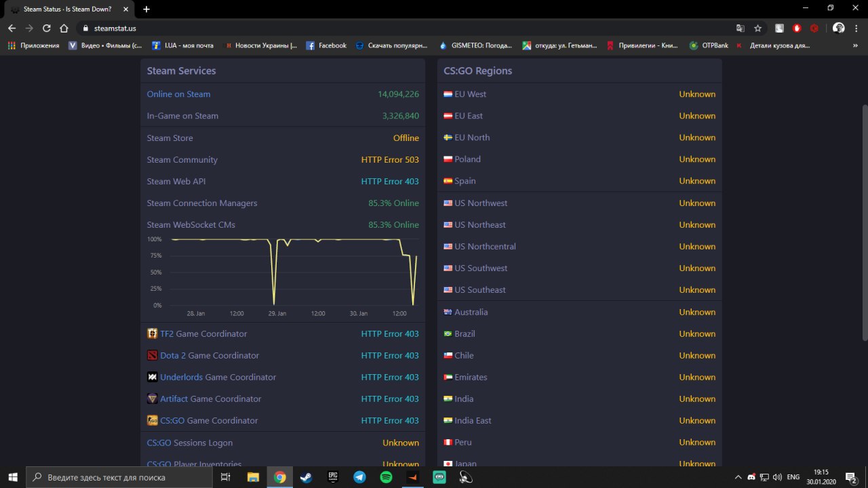Click the Emirates region row
The image size is (868, 488).
(x=580, y=377)
